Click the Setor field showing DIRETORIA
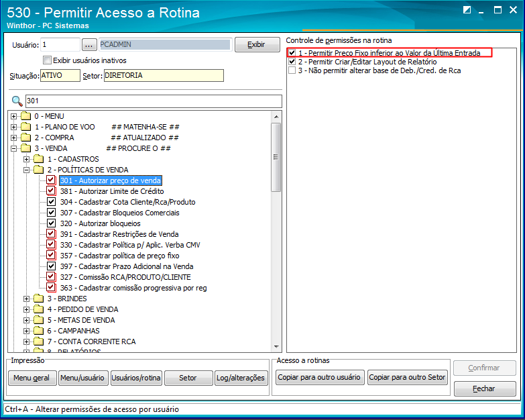This screenshot has height=420, width=525. pos(164,75)
